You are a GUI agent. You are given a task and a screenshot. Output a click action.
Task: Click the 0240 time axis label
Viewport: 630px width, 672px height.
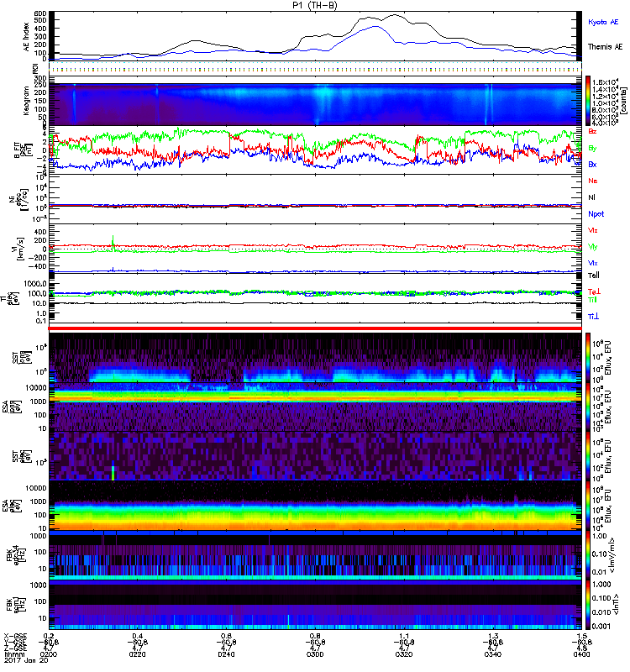tap(226, 654)
